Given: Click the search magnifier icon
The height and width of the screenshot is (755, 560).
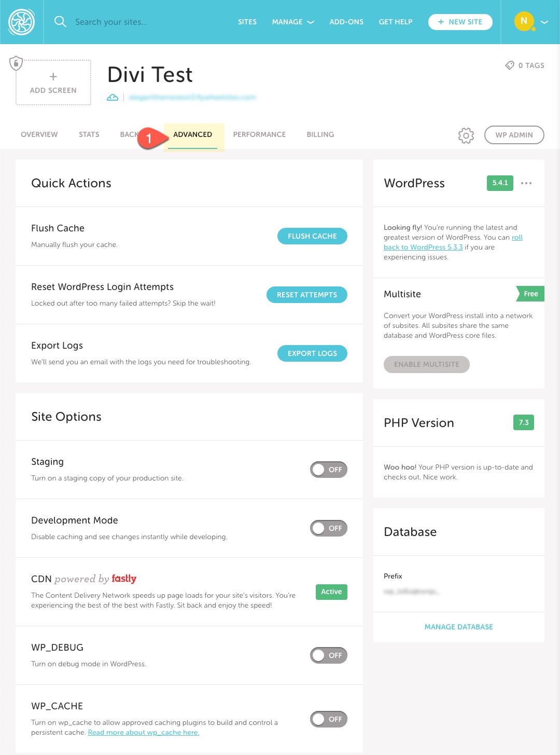Looking at the screenshot, I should pyautogui.click(x=60, y=22).
